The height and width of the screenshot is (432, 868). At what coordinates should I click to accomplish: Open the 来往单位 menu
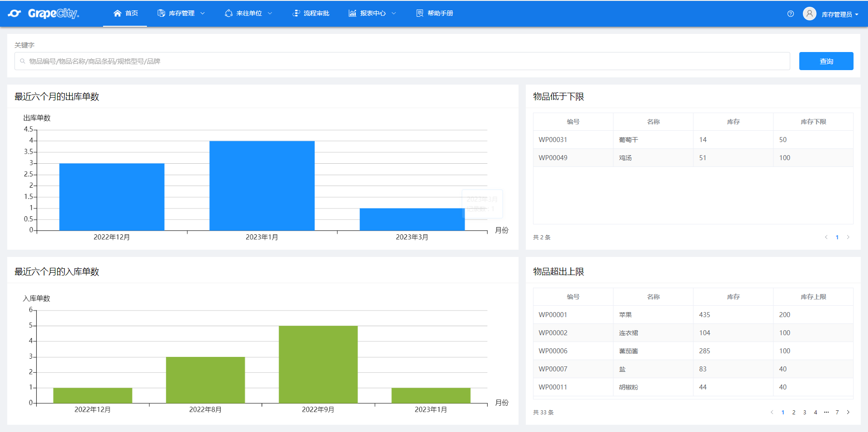249,13
